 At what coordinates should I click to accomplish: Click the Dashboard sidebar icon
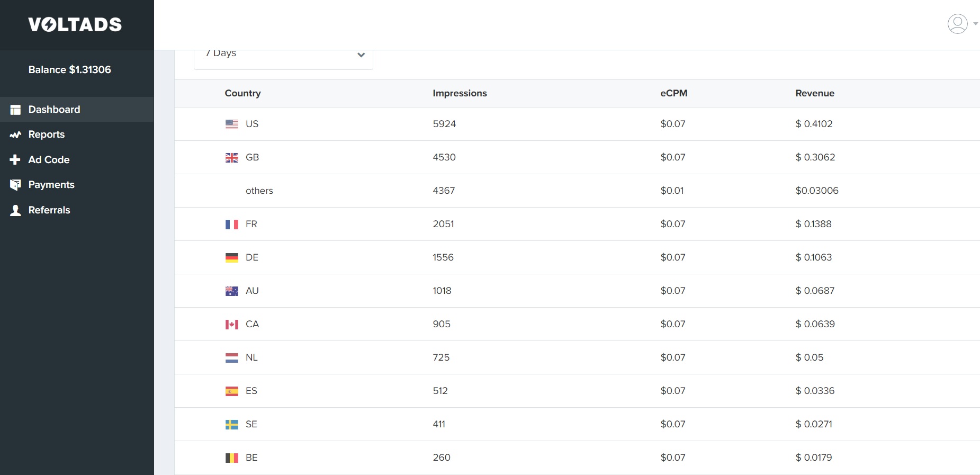coord(15,110)
